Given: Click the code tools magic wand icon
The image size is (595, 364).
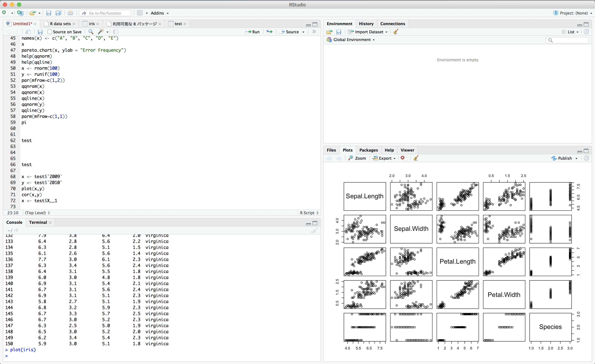Looking at the screenshot, I should click(101, 32).
